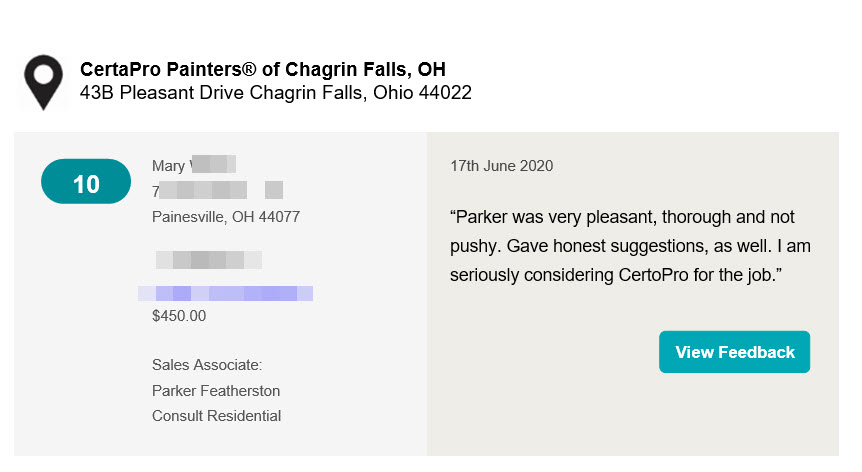Viewport: 862px width, 472px height.
Task: Click the name Parker Featherston
Action: coord(216,391)
